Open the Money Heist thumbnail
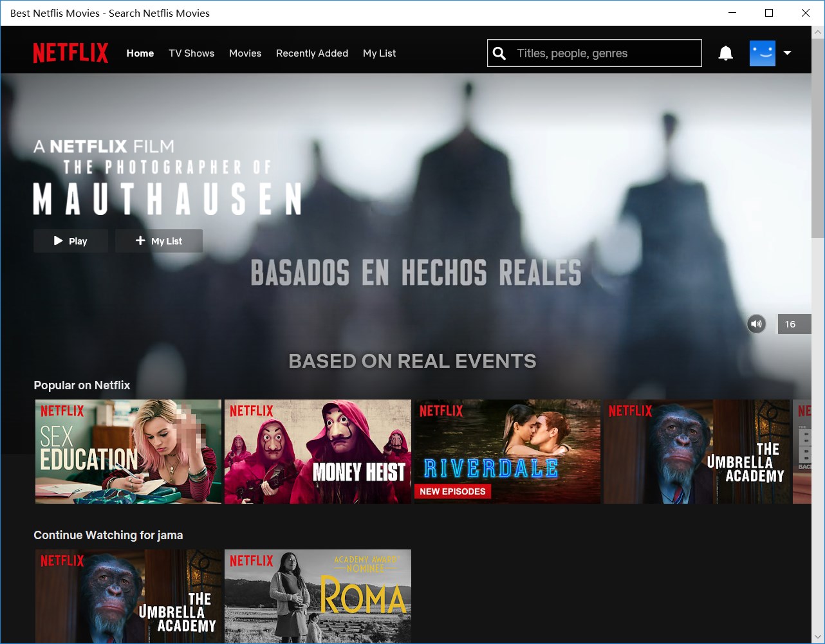This screenshot has width=825, height=644. pos(318,452)
